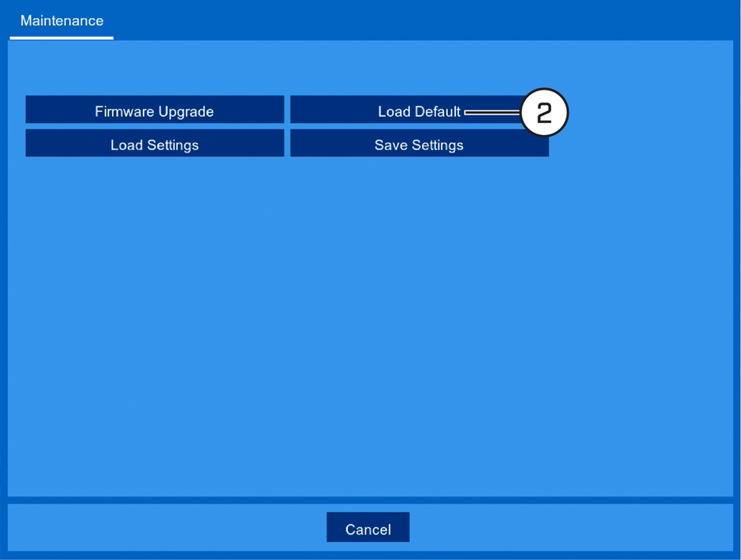741x560 pixels.
Task: Select the white-underlined Maintenance tab label
Action: (x=61, y=21)
